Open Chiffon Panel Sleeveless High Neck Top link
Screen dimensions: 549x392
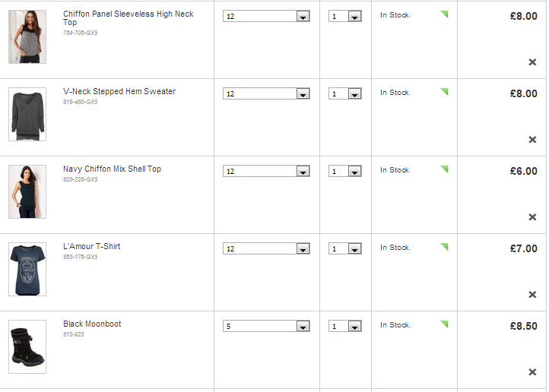pyautogui.click(x=129, y=17)
